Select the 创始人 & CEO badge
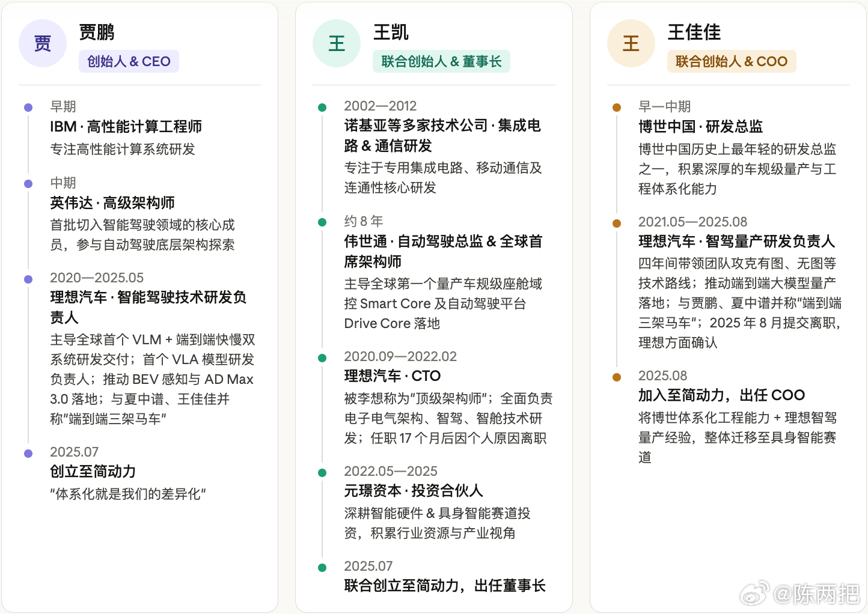This screenshot has height=614, width=868. coord(129,61)
